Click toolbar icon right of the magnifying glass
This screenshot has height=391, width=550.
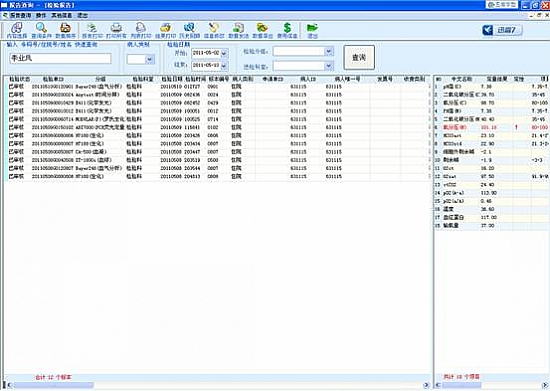point(66,30)
